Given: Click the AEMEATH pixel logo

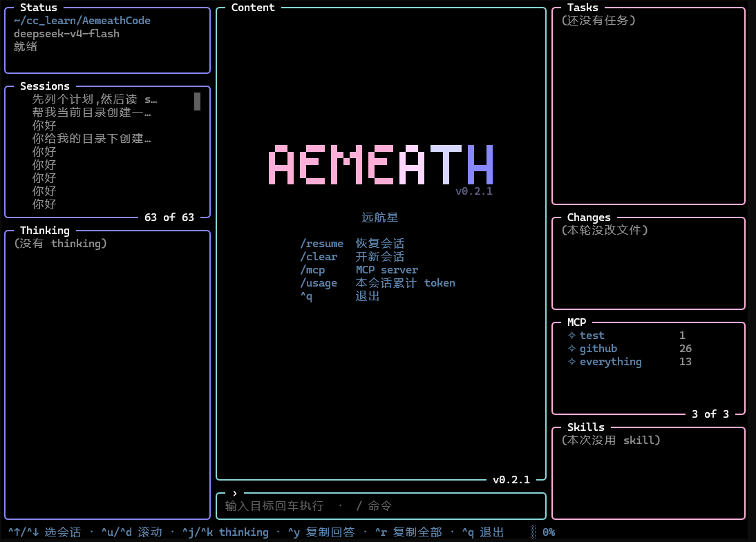Looking at the screenshot, I should (381, 165).
